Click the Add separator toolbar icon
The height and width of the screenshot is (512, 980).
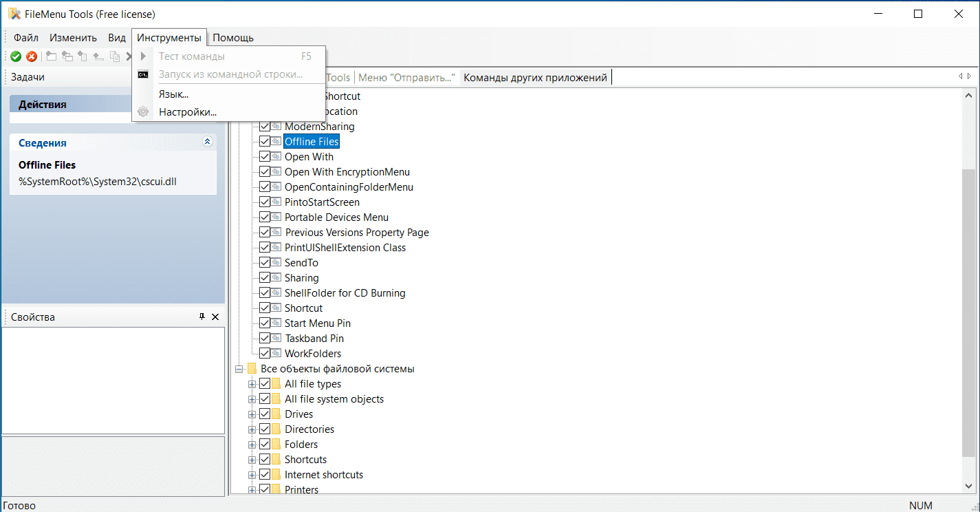pyautogui.click(x=98, y=56)
